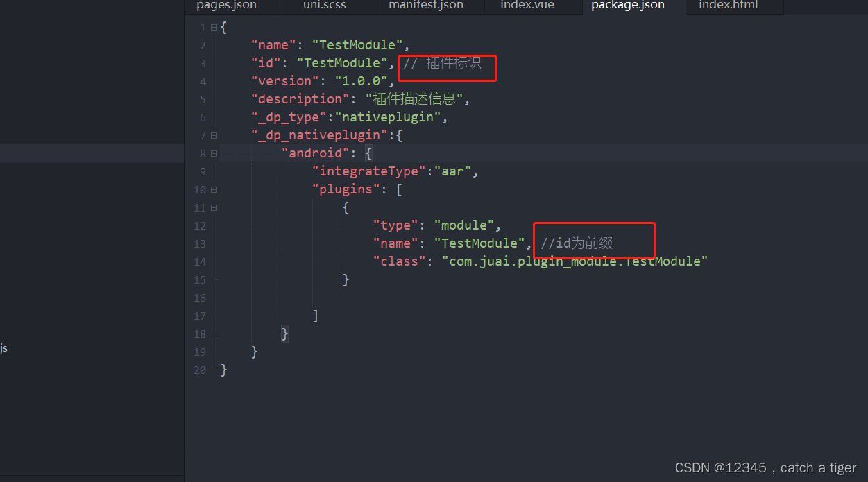This screenshot has width=868, height=482.
Task: Select the highlighted row in the left sidebar
Action: coord(92,153)
